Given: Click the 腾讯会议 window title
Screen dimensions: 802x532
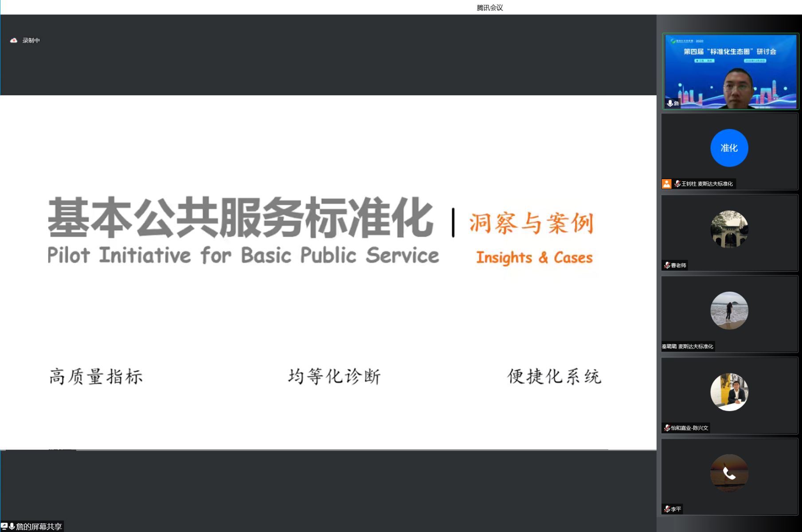Looking at the screenshot, I should click(489, 8).
